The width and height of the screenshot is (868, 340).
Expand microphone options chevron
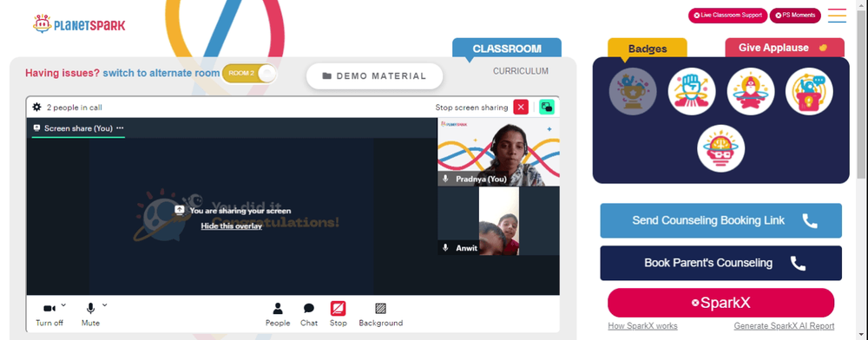[x=105, y=304]
